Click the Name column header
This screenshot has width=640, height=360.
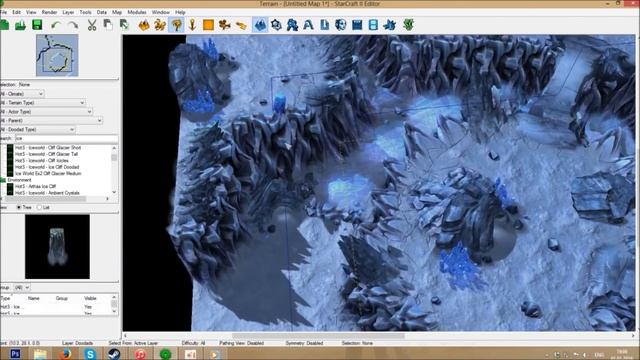coord(33,298)
